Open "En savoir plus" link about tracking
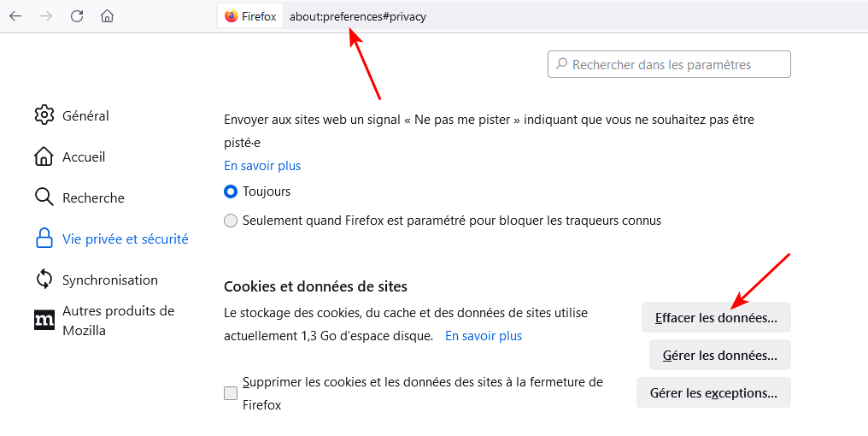The width and height of the screenshot is (868, 436). (262, 166)
